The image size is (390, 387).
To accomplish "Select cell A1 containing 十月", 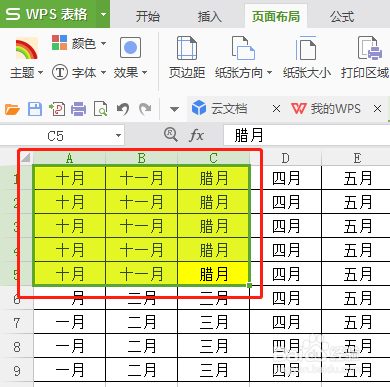I will [69, 178].
